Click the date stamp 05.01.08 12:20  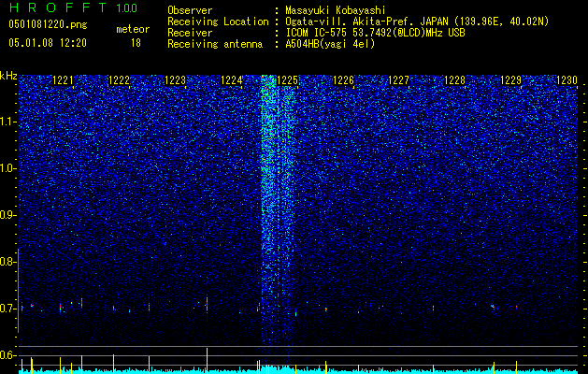pos(48,43)
